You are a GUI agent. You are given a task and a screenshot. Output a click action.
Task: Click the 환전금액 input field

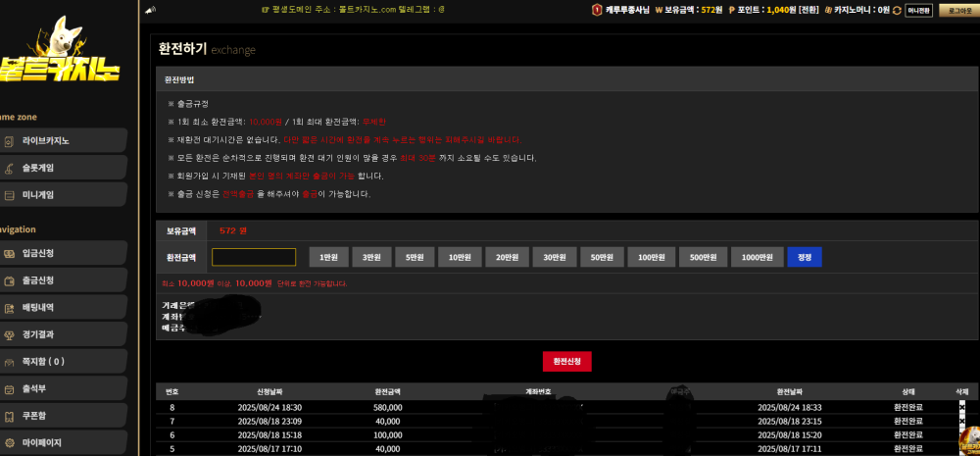(254, 257)
